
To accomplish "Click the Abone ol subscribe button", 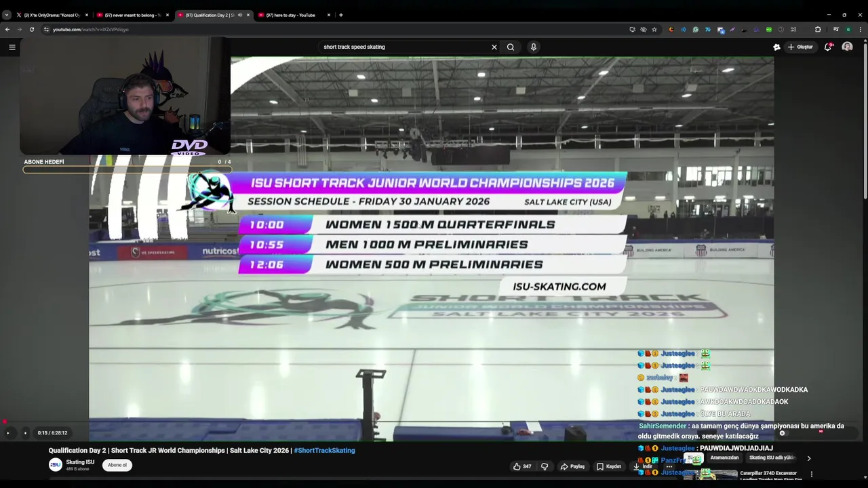I will pos(117,465).
